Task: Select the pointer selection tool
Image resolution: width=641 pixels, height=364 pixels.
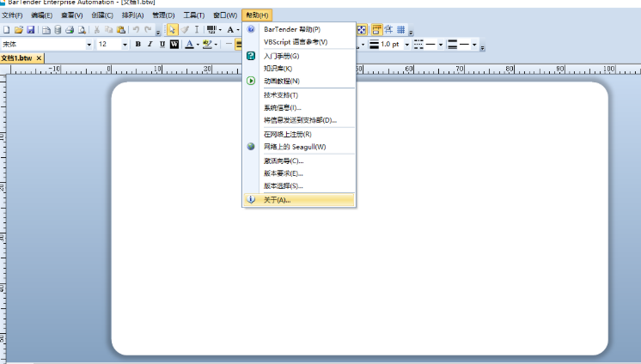Action: pyautogui.click(x=172, y=30)
